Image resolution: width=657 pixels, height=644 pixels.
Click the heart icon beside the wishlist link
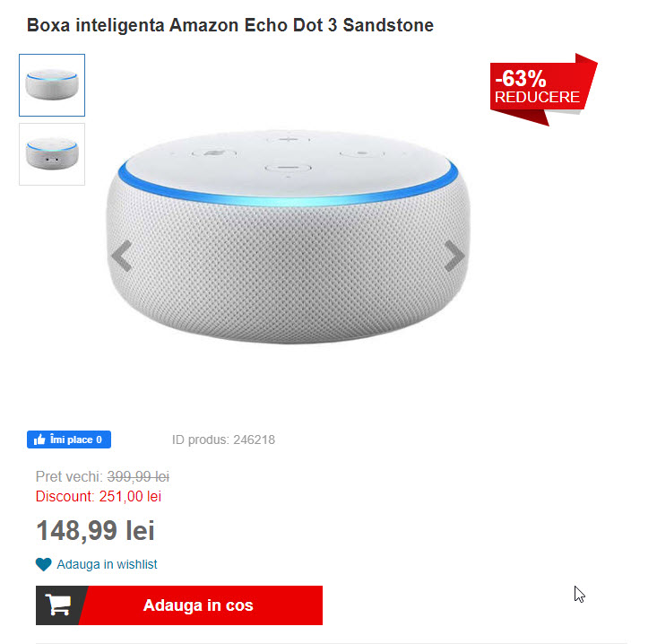tap(43, 564)
